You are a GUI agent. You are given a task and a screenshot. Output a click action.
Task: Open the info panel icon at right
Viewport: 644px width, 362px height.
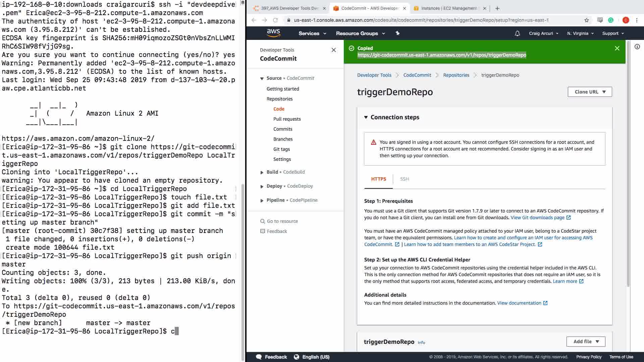pos(637,47)
